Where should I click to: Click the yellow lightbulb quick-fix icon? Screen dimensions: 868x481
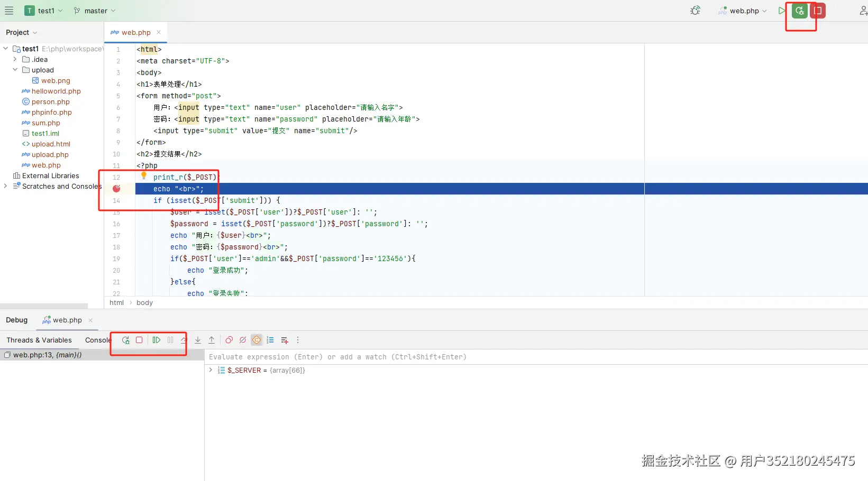[x=144, y=175]
